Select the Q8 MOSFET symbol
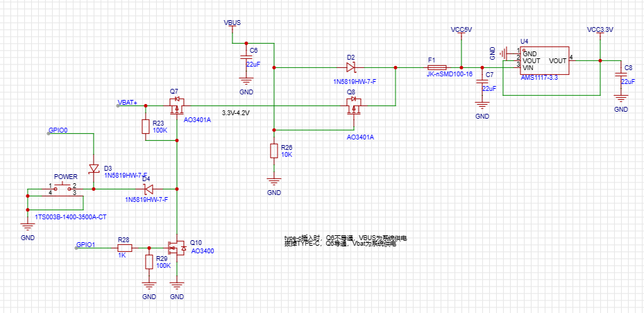Viewport: 644px width, 313px height. [353, 105]
